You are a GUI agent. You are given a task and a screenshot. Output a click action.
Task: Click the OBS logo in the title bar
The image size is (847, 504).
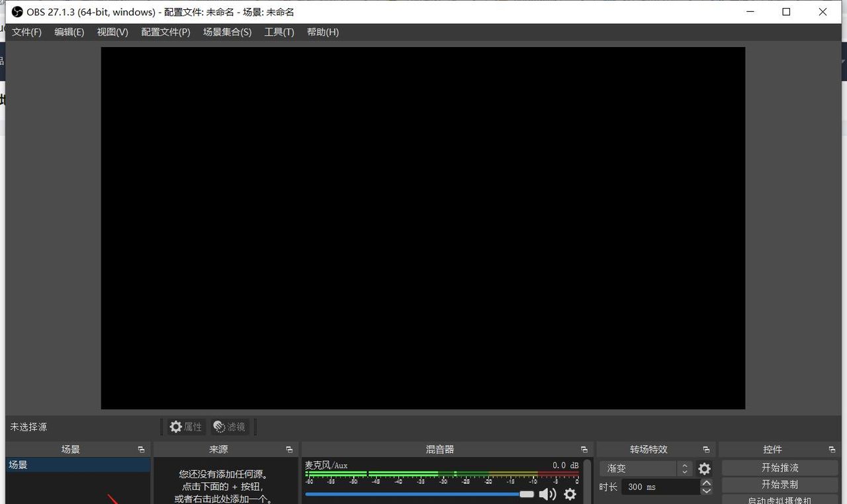click(17, 12)
